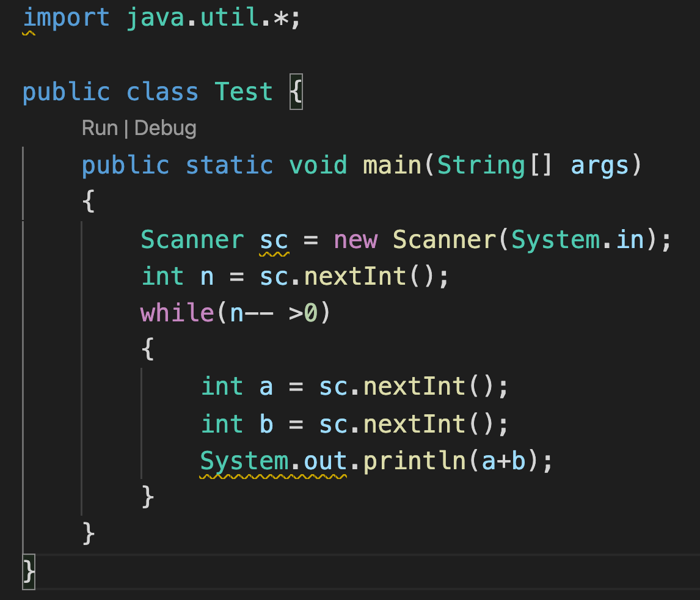Click the nextInt method call for n
The height and width of the screenshot is (600, 700).
(354, 276)
